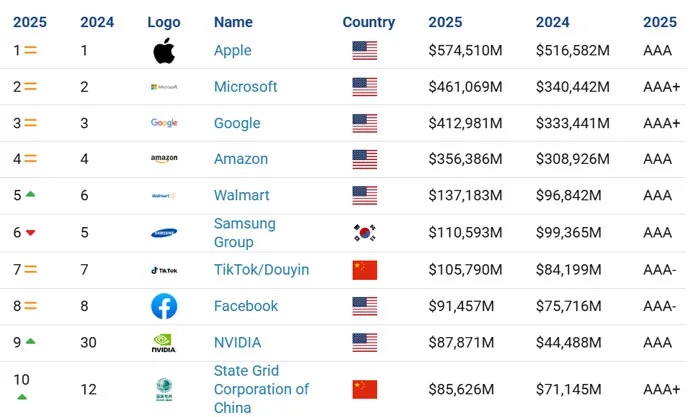700x417 pixels.
Task: Click the TikTok logo icon
Action: 164,270
